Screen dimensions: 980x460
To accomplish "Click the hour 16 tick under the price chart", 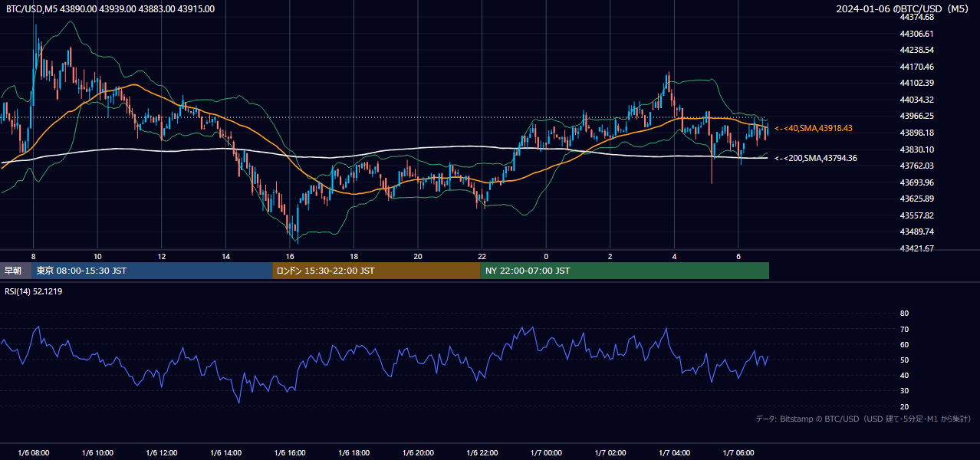I will click(x=290, y=256).
